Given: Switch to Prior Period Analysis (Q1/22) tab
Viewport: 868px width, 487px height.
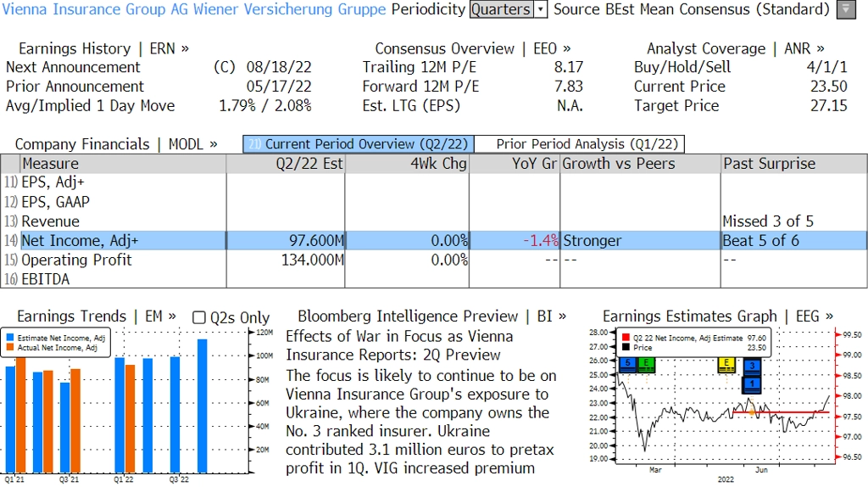Looking at the screenshot, I should coord(580,144).
